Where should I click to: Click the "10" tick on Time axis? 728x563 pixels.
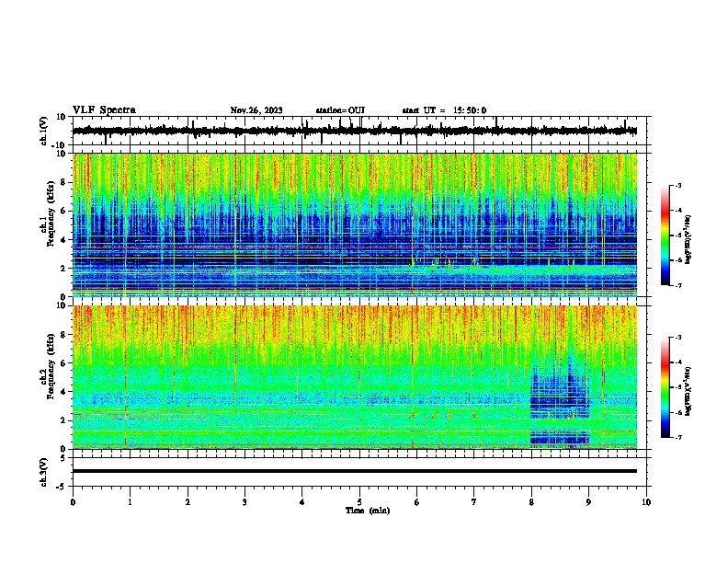646,502
